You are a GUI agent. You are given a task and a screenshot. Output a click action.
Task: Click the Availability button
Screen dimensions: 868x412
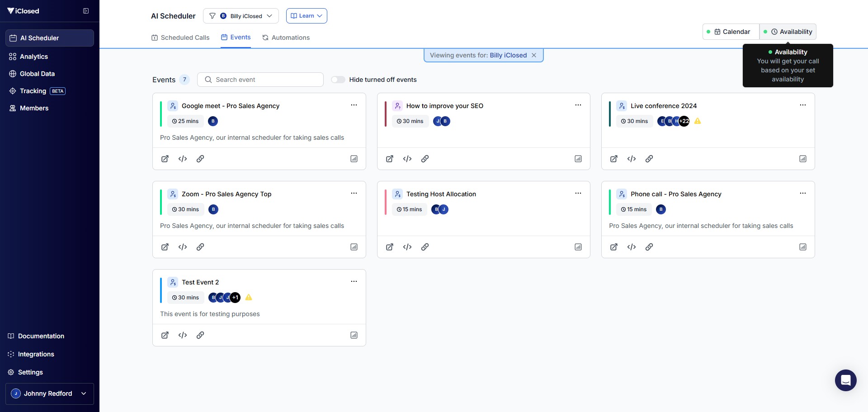(788, 32)
